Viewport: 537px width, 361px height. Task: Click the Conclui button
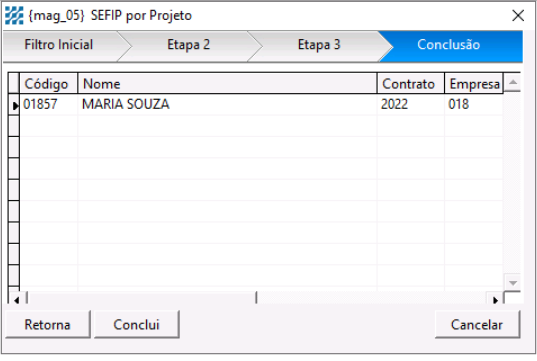coord(136,324)
